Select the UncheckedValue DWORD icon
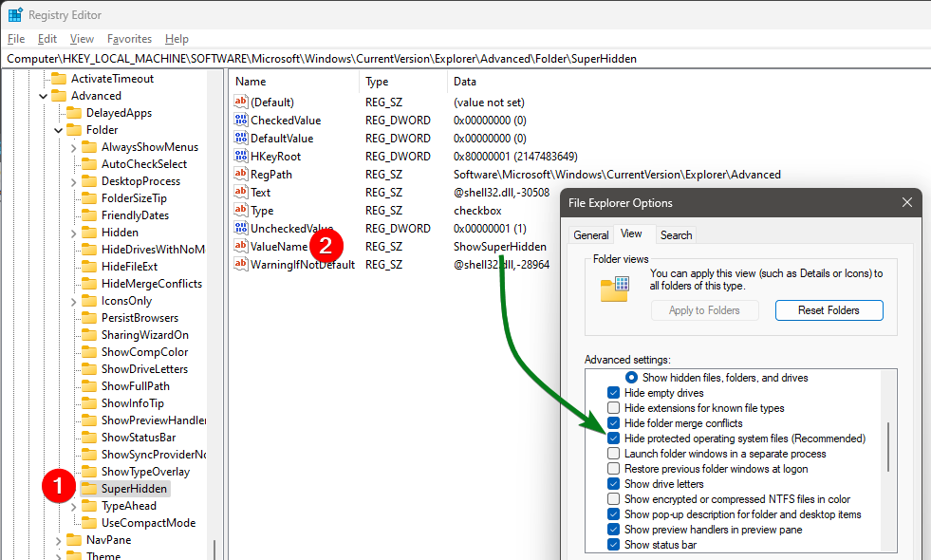 (240, 228)
